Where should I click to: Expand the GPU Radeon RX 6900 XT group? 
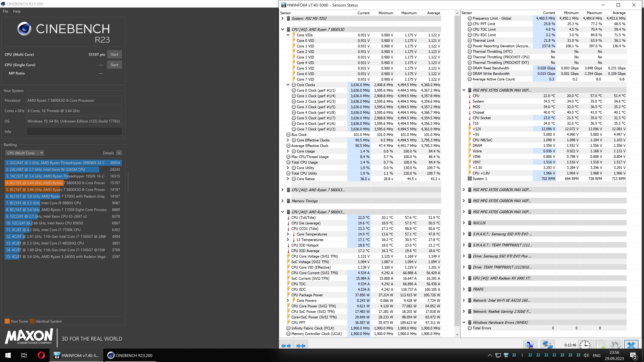tap(464, 278)
